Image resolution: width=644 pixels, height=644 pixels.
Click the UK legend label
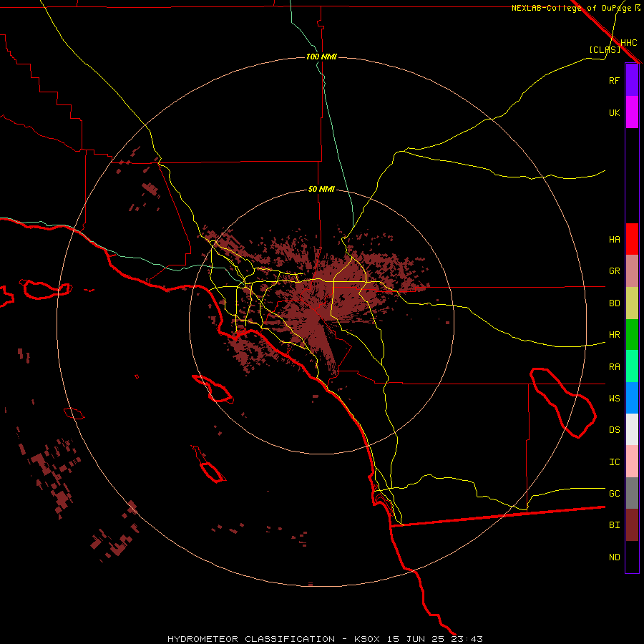[615, 112]
